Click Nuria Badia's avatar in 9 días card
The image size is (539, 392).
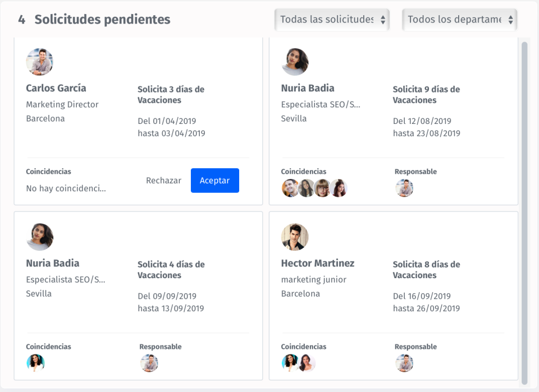click(295, 62)
